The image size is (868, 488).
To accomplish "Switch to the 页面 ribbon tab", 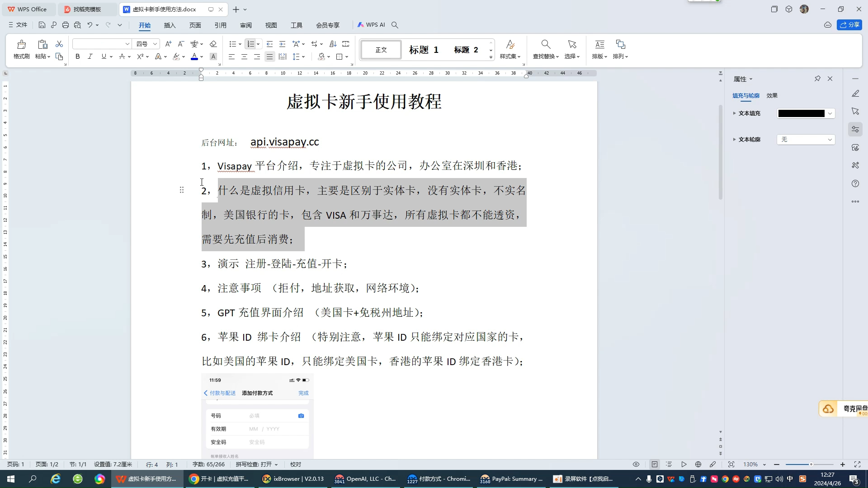I will coord(195,25).
